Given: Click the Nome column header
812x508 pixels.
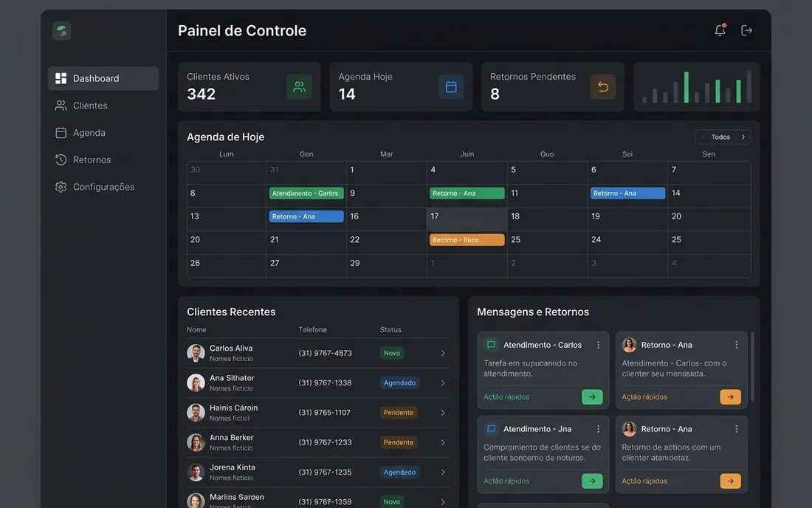Looking at the screenshot, I should coord(196,330).
